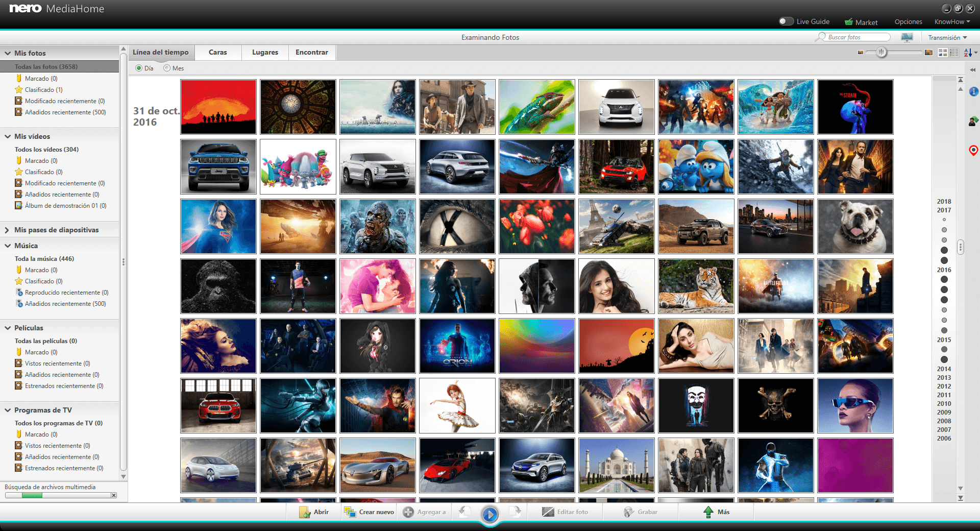Jump to 2006 on the year timeline
Screen dimensions: 980x531
point(944,438)
